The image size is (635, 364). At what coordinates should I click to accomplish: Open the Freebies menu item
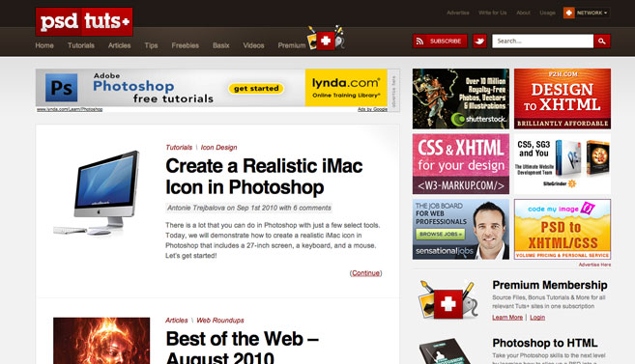coord(185,45)
